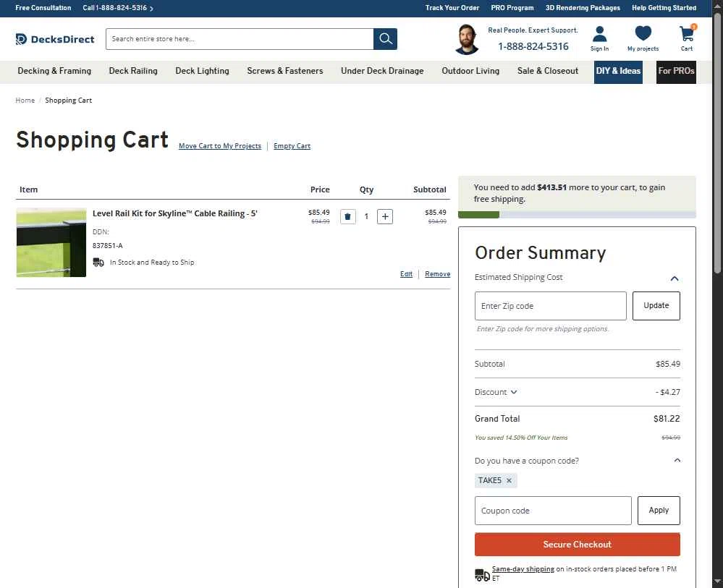Click Empty Cart link
Screen dimensions: 723x588
coord(292,146)
